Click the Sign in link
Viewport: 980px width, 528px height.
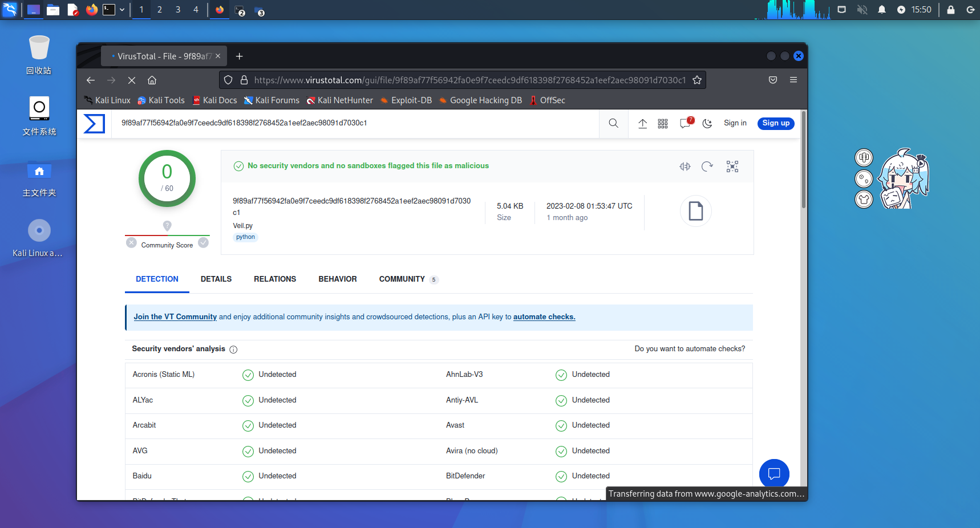735,123
